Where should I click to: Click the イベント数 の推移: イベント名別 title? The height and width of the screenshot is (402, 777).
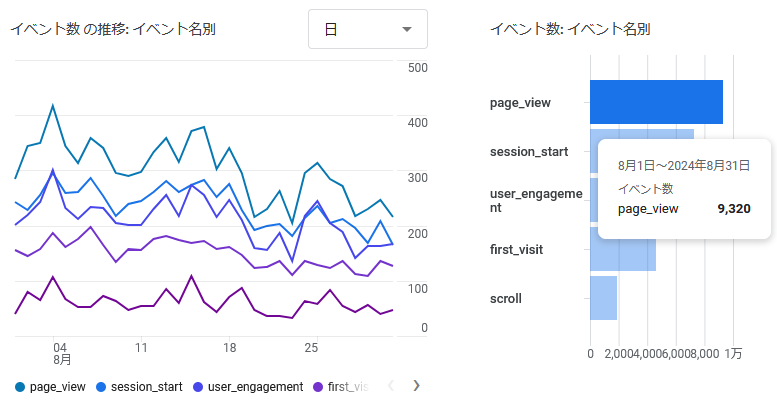coord(113,29)
